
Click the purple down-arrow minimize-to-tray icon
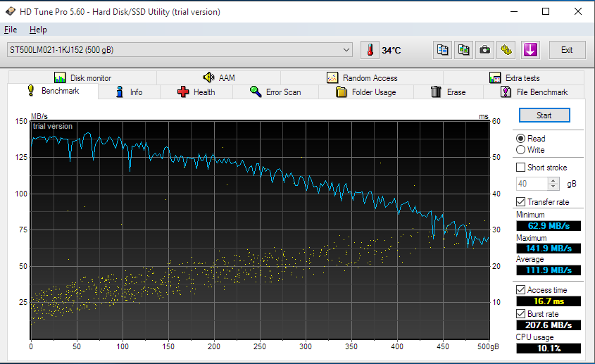pyautogui.click(x=530, y=50)
